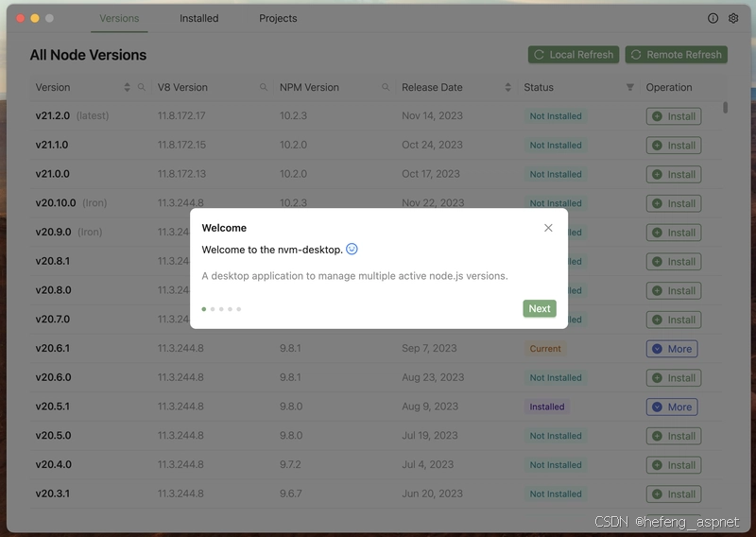756x537 pixels.
Task: Click Current status tag for v20.6.1
Action: pyautogui.click(x=545, y=349)
